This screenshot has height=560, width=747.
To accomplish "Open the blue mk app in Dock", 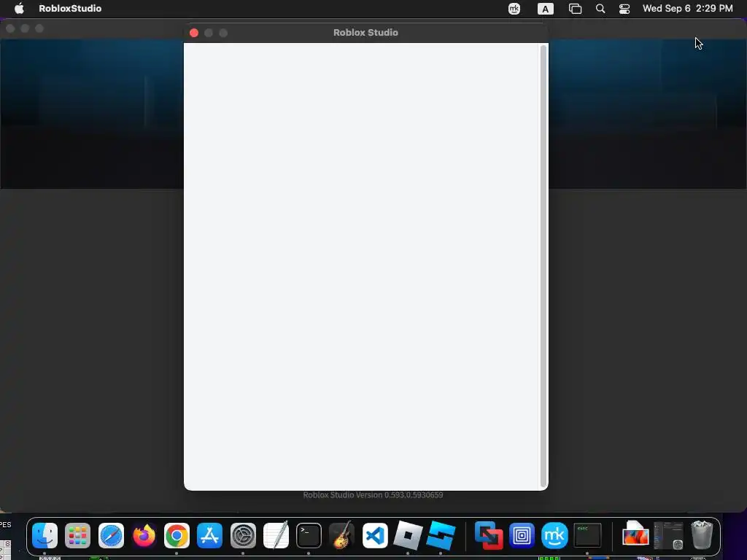I will click(x=554, y=535).
